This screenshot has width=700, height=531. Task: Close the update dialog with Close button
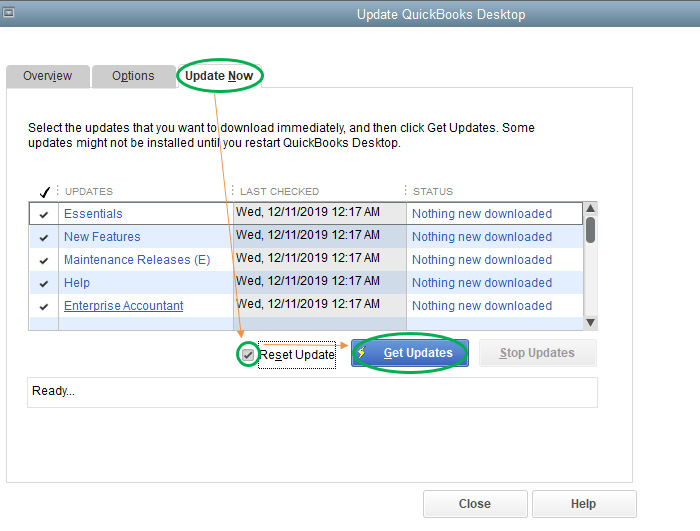(x=475, y=504)
